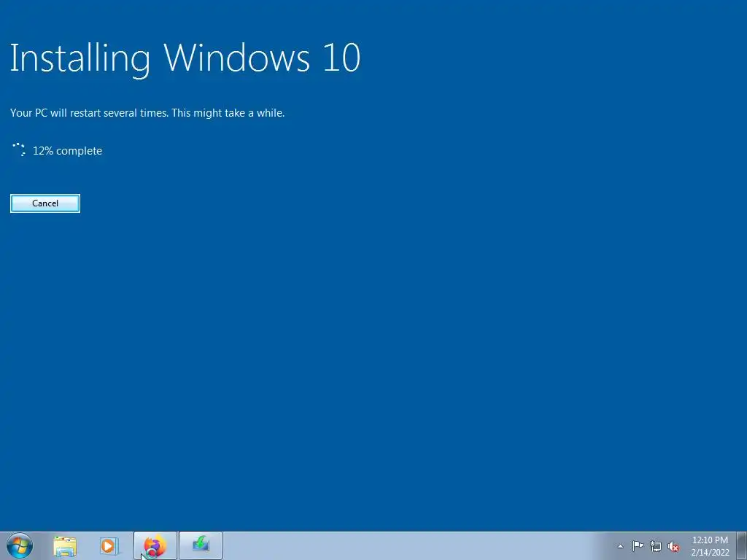747x560 pixels.
Task: Click 'Your PC will restart several times' text
Action: point(89,113)
